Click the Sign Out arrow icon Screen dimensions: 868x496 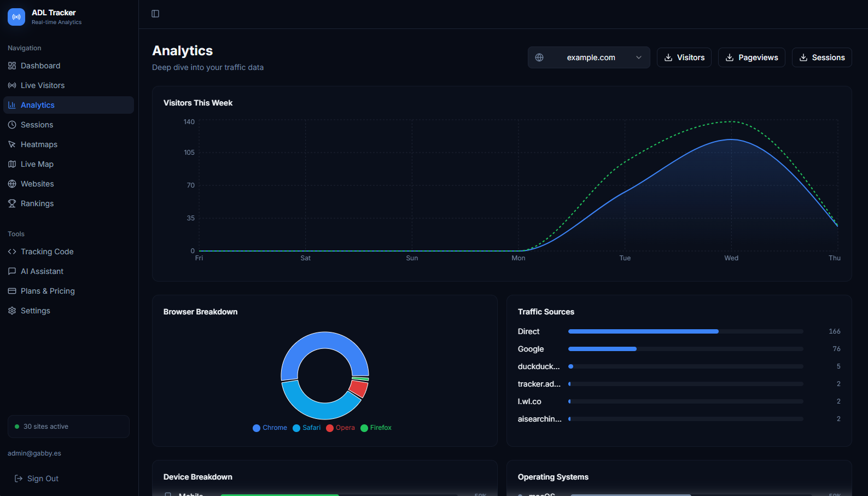(19, 479)
